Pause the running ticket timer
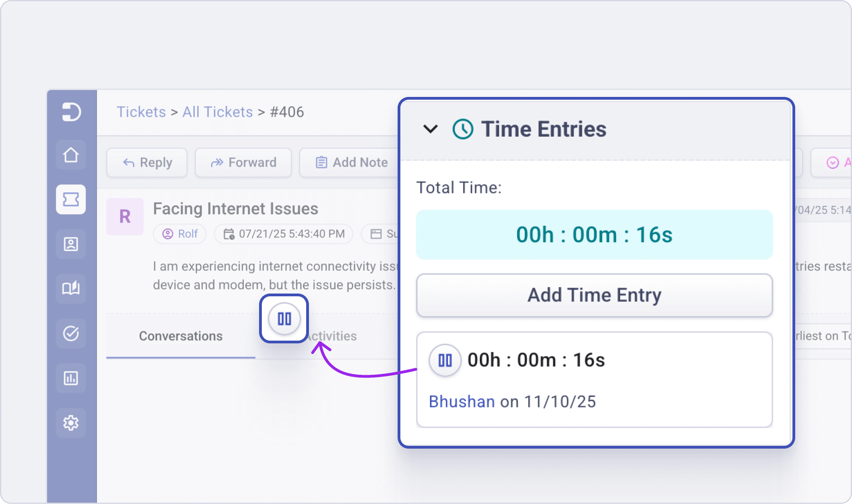Screen dimensions: 852x504 point(284,318)
